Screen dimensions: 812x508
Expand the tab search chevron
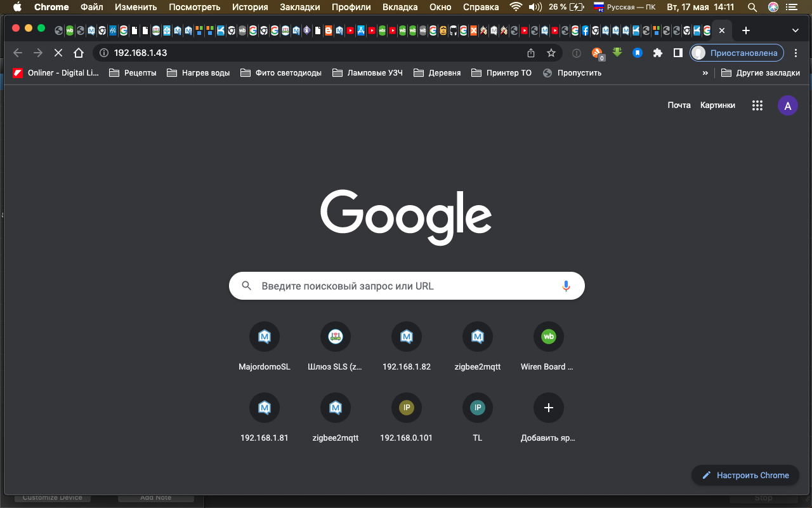796,30
